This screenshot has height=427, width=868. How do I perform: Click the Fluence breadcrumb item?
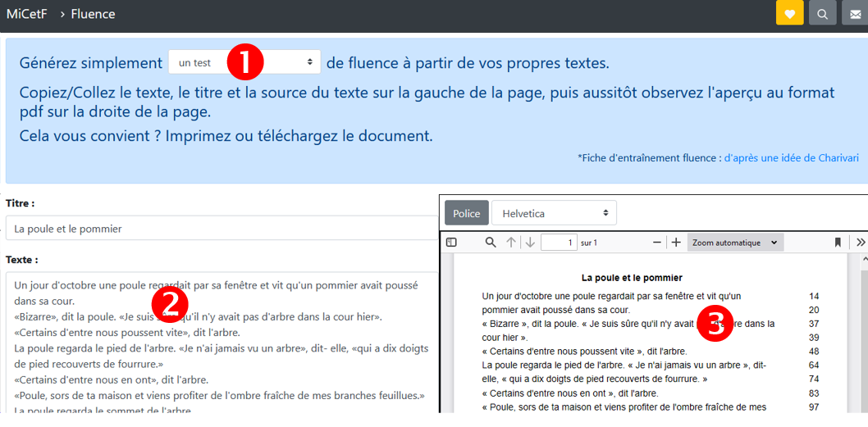93,14
